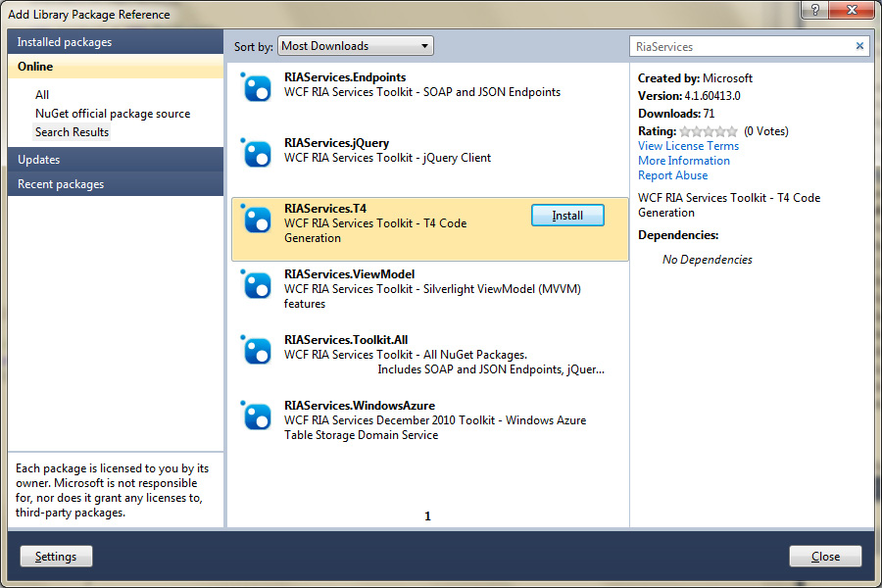Open the Sort by Most Downloads dropdown
Image resolution: width=882 pixels, height=588 pixels.
(x=356, y=46)
